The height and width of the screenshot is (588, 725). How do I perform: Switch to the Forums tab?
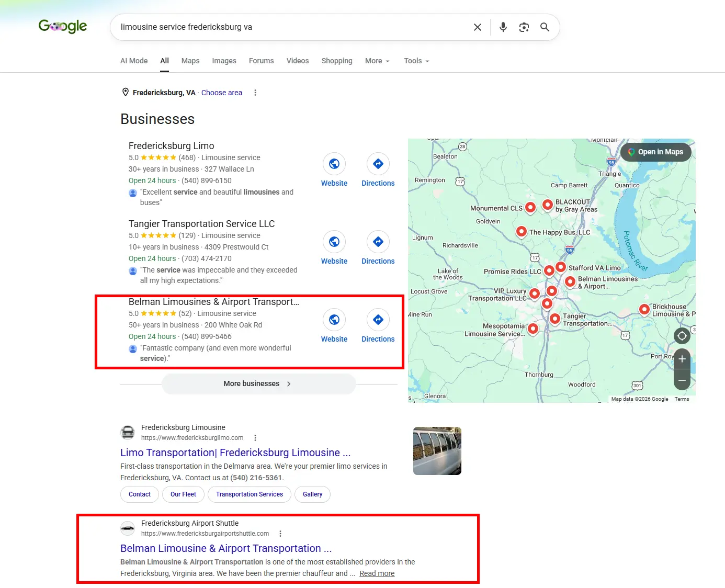(261, 61)
